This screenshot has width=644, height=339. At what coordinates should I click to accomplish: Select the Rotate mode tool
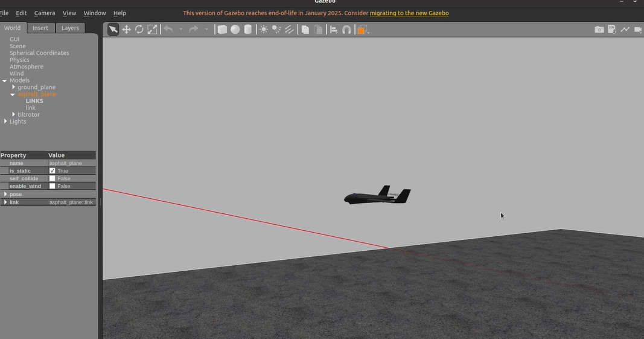(x=139, y=30)
